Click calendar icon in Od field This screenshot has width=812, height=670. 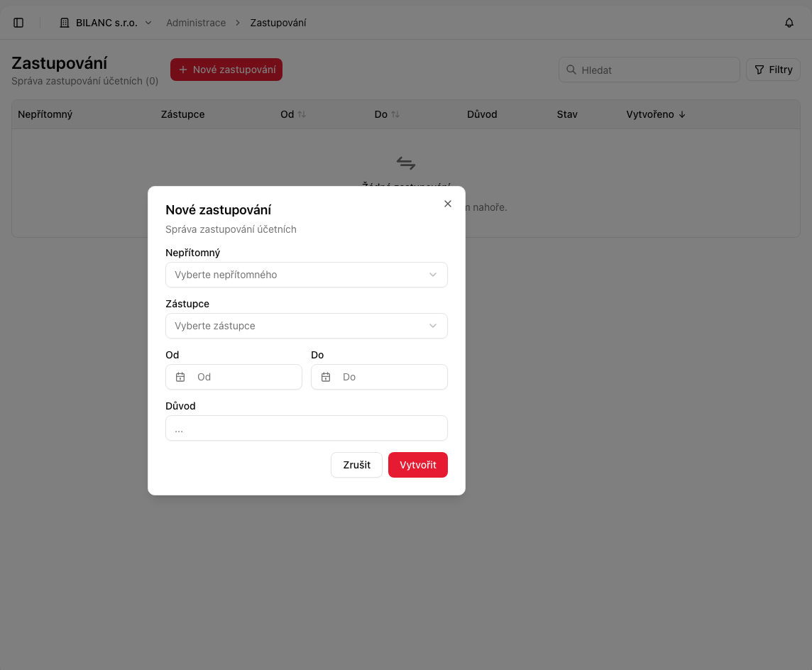point(180,377)
